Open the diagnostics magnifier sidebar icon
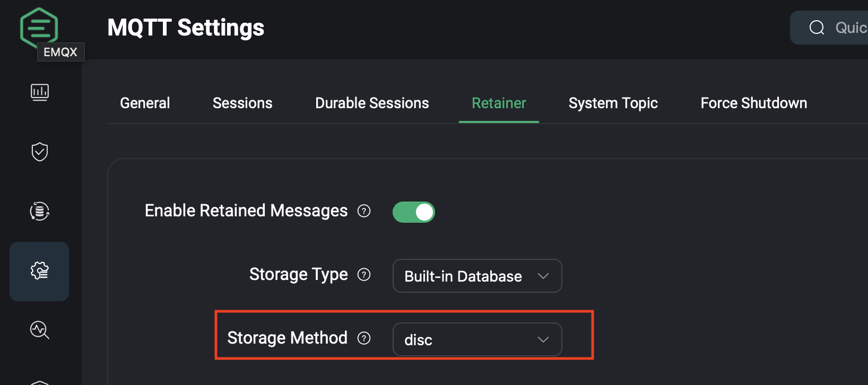 click(40, 330)
